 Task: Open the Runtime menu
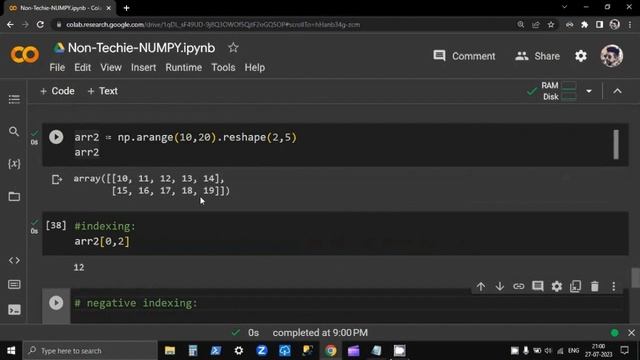[x=184, y=68]
